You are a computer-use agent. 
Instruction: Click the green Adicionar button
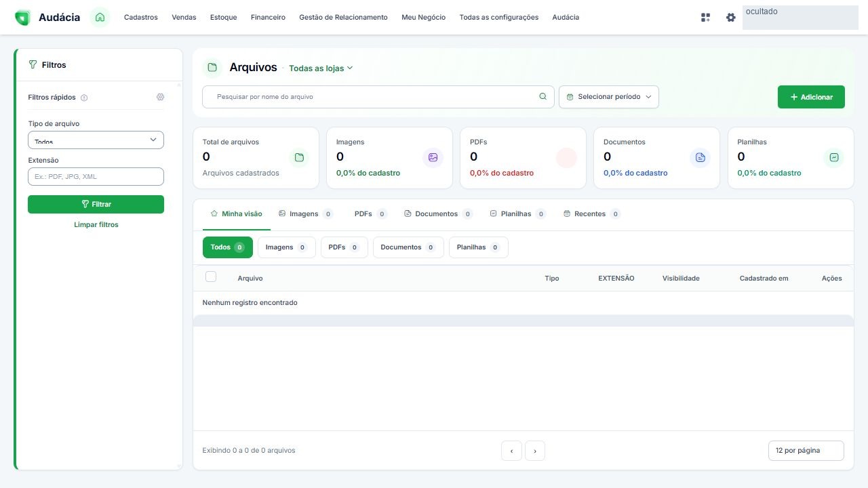click(811, 97)
